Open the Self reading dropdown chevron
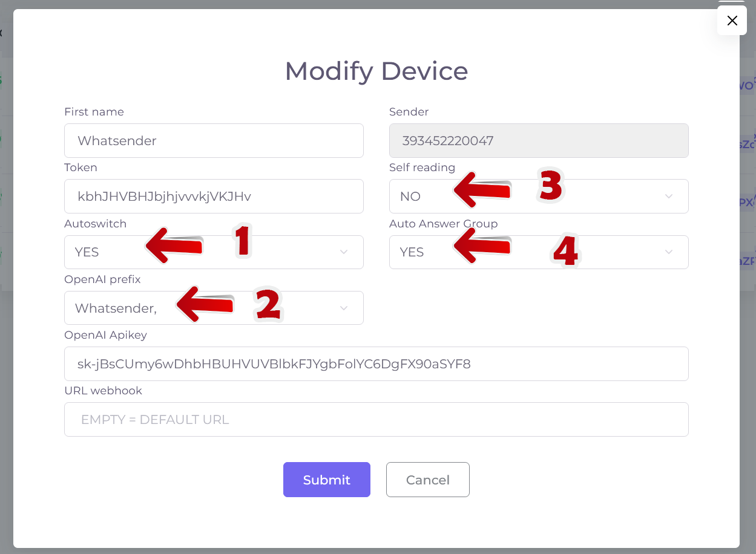 click(x=669, y=197)
